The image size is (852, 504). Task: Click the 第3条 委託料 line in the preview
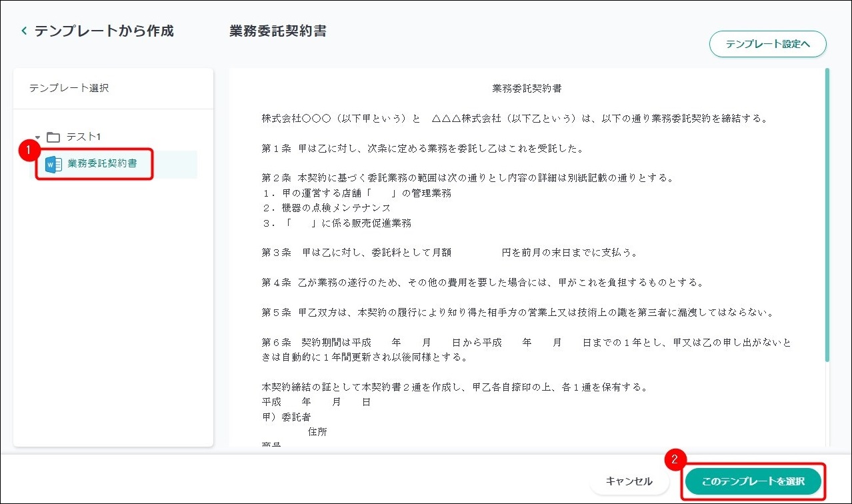coord(450,253)
